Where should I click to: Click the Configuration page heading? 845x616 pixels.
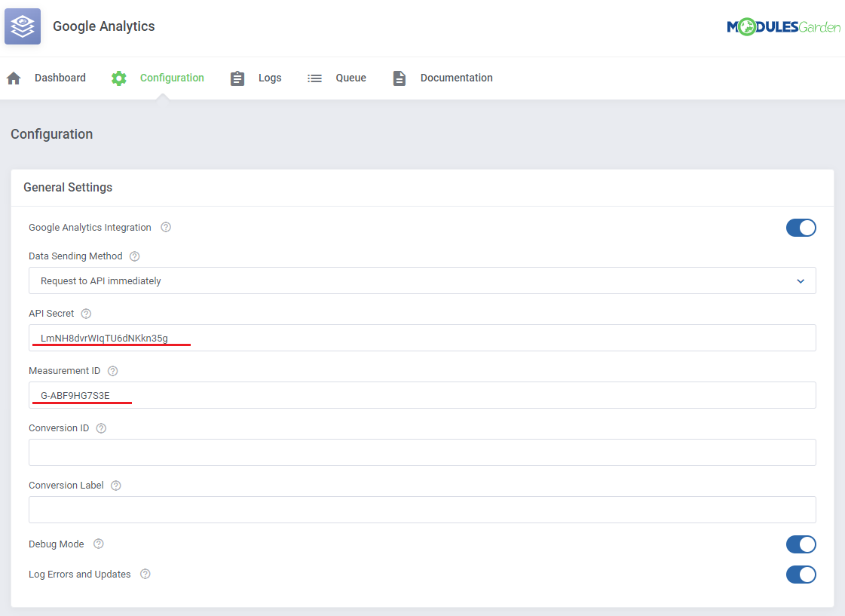point(52,134)
